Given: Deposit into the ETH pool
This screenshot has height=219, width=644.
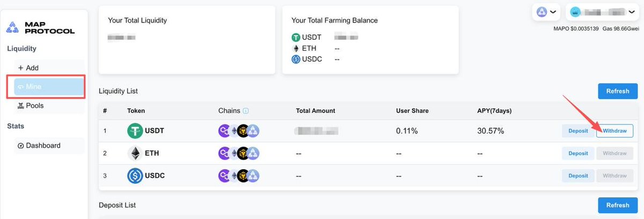Looking at the screenshot, I should [x=578, y=153].
